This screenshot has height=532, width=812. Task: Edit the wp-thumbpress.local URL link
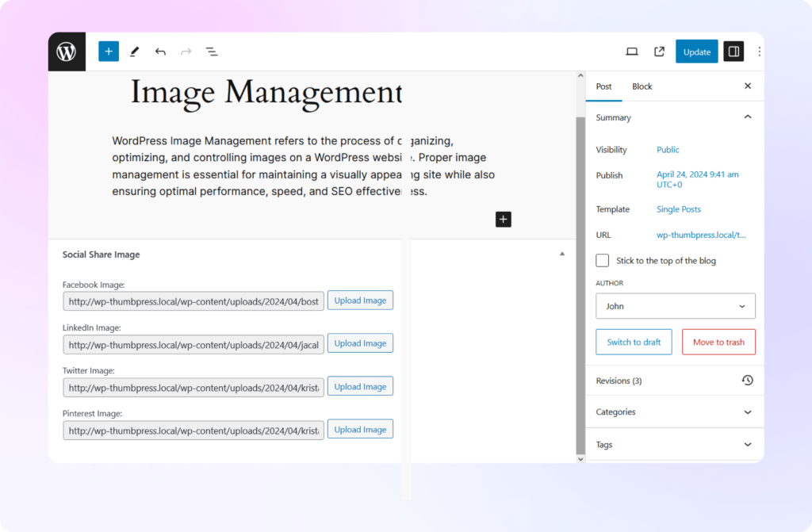pos(701,235)
